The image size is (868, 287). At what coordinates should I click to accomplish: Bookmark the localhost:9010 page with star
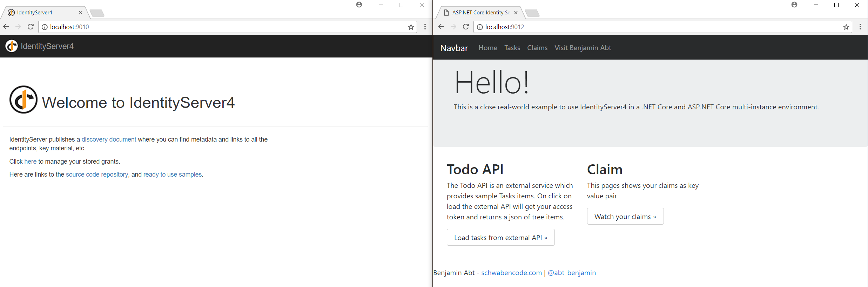pos(411,27)
